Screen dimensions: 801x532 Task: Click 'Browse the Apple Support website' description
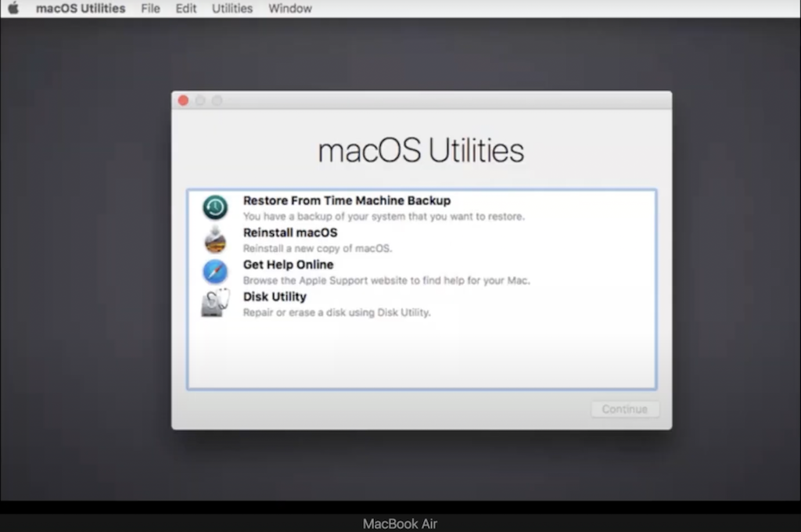(x=386, y=280)
